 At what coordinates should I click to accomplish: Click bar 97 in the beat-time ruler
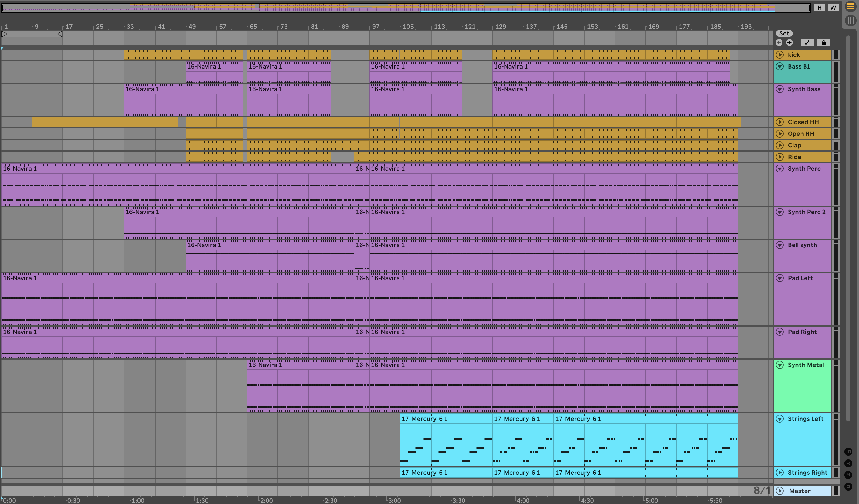coord(375,27)
